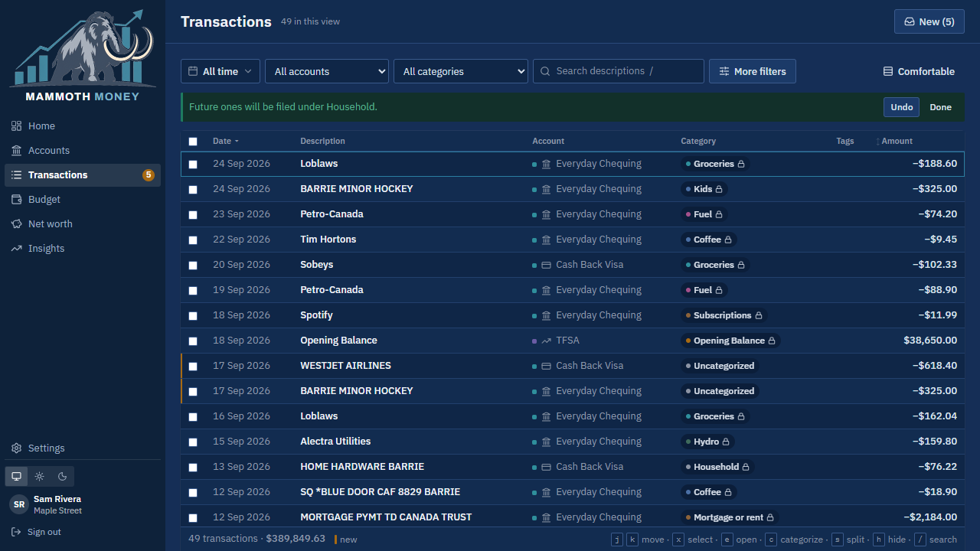
Task: Open the All categories dropdown
Action: 461,71
